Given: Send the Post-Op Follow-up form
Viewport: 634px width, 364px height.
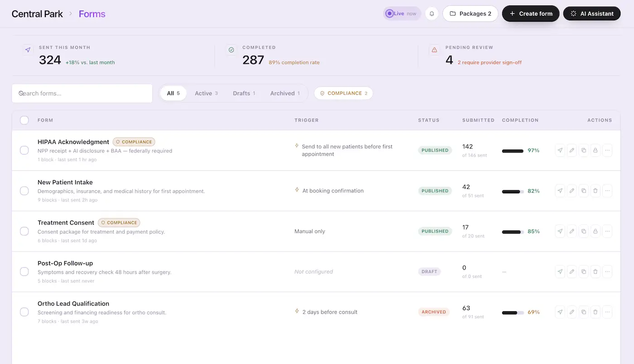Looking at the screenshot, I should (560, 272).
